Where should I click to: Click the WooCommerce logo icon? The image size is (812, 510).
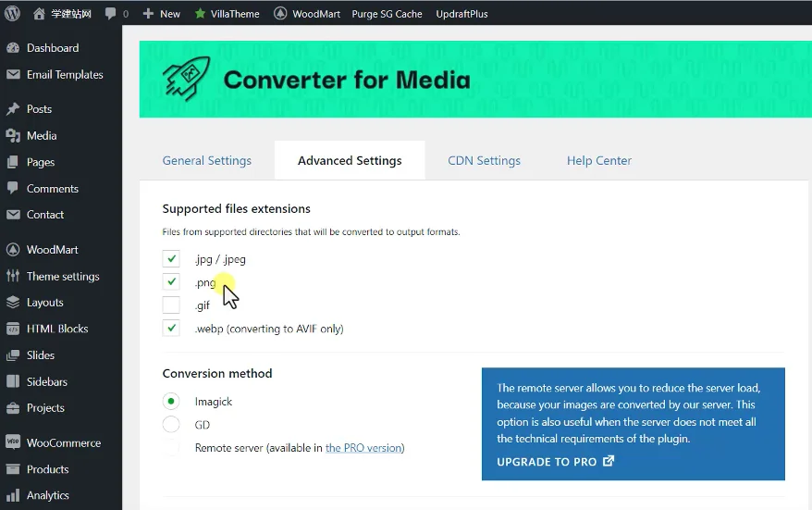coord(13,442)
